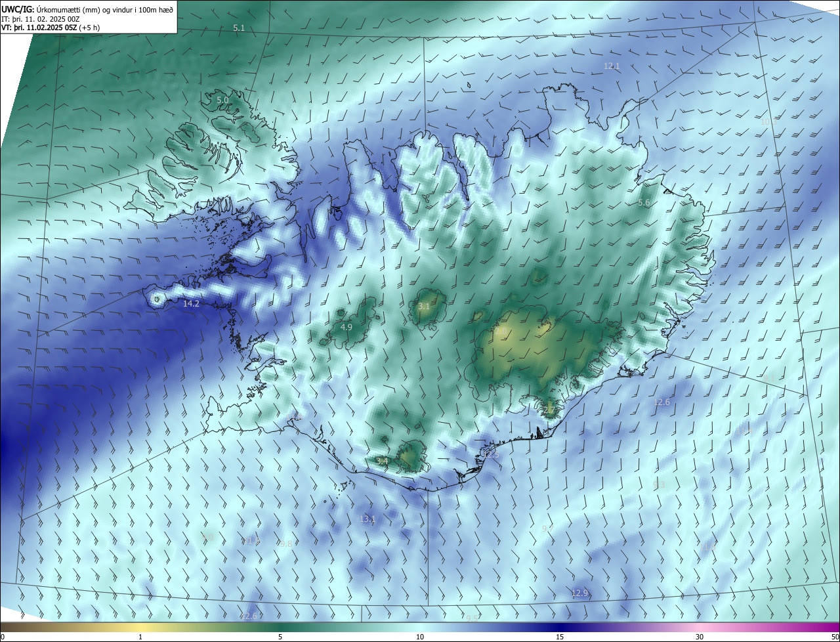
Task: Click the color scale tick label 15
Action: 560,637
